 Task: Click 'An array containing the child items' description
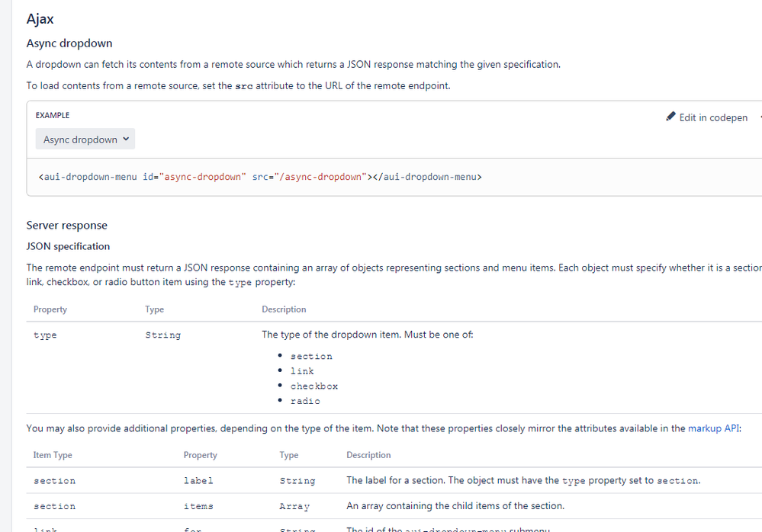tap(455, 506)
